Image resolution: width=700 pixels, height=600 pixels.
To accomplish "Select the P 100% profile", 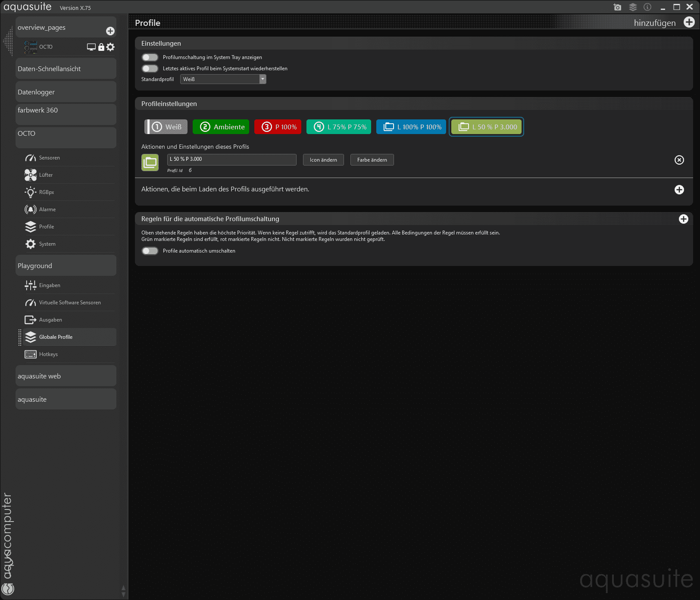I will click(278, 127).
